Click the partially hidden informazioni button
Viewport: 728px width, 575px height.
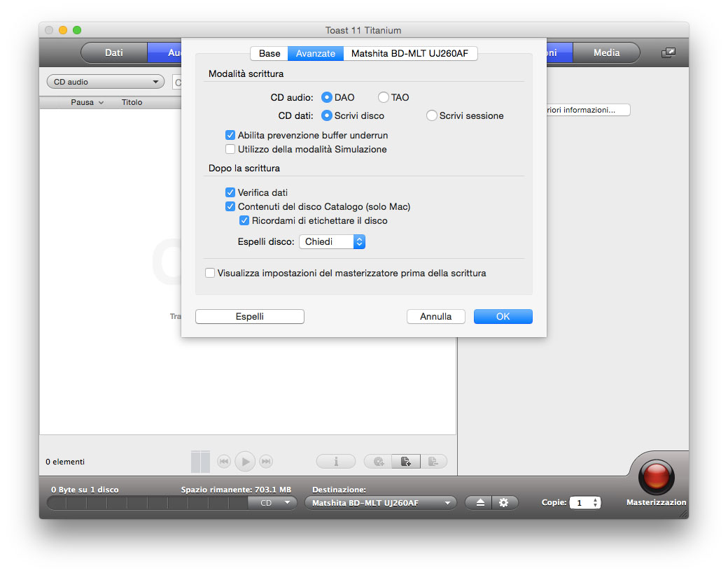[x=588, y=110]
